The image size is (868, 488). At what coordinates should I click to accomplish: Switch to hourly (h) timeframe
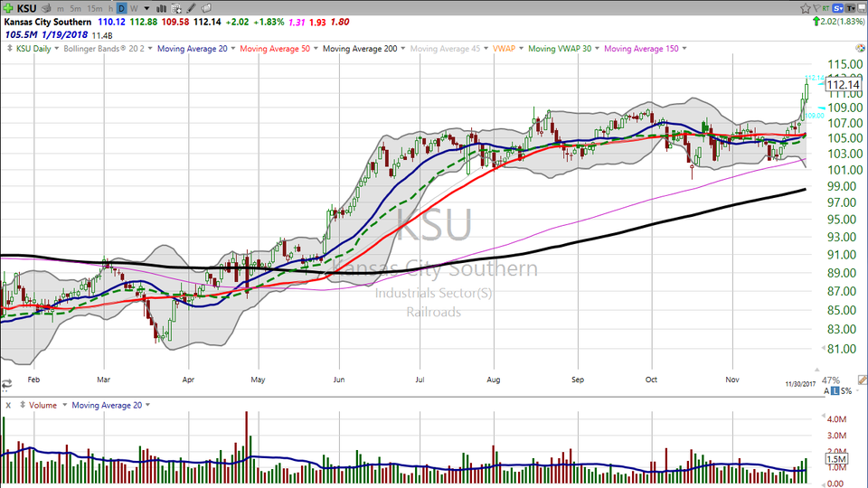pyautogui.click(x=110, y=8)
